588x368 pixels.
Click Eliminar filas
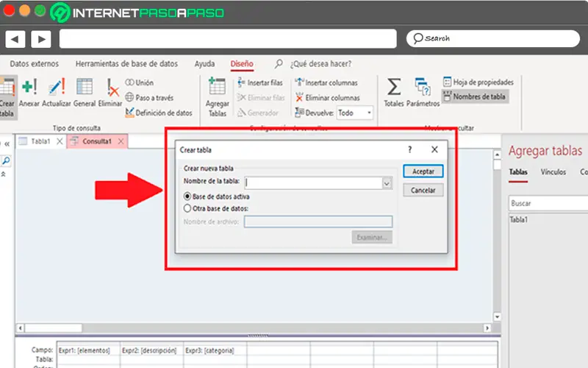coord(261,98)
